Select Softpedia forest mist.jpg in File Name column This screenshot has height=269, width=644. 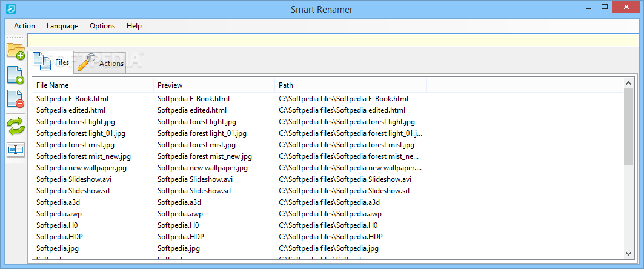coord(76,145)
